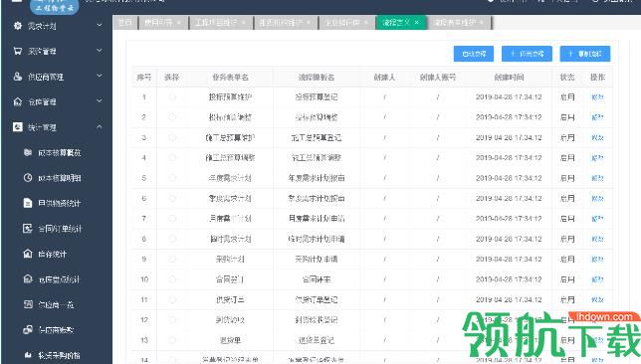Image resolution: width=641 pixels, height=364 pixels.
Task: Open the 物资采购价格 menu item
Action: pyautogui.click(x=60, y=355)
